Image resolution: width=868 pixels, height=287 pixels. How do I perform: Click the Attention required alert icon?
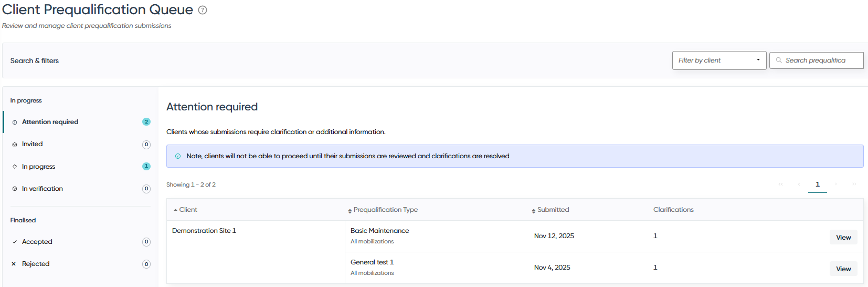pos(15,122)
